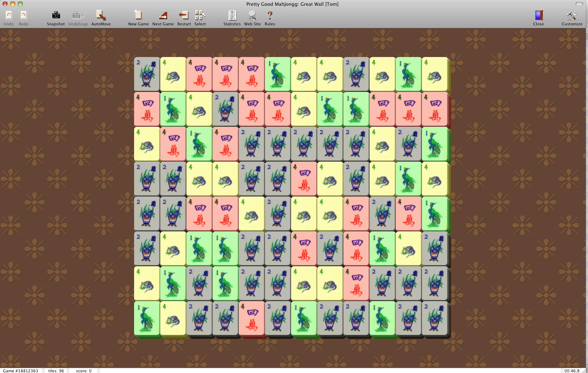Restart the current game
Screen dimensions: 588x373
(184, 16)
